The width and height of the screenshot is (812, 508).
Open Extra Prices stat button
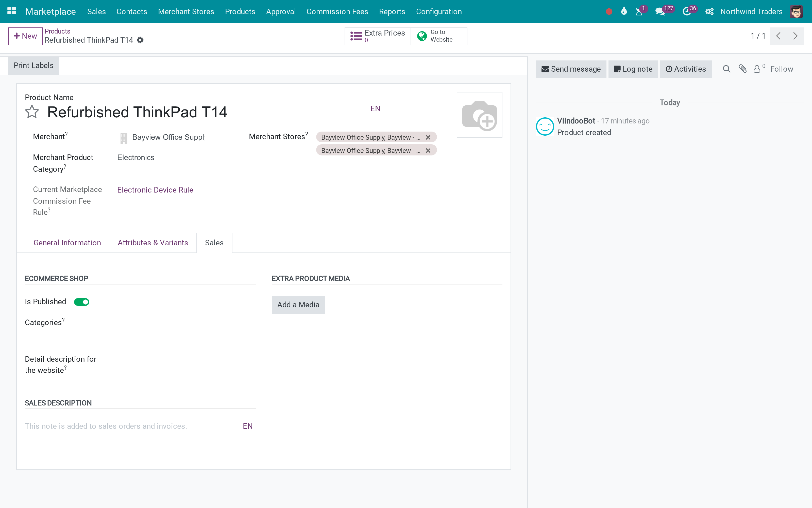[378, 36]
